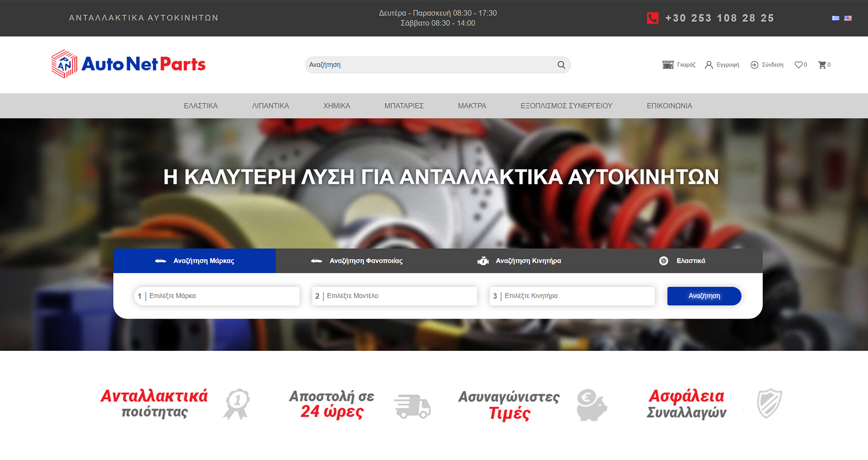868x460 pixels.
Task: Focus the top Αναζήτηση search field
Action: click(428, 65)
